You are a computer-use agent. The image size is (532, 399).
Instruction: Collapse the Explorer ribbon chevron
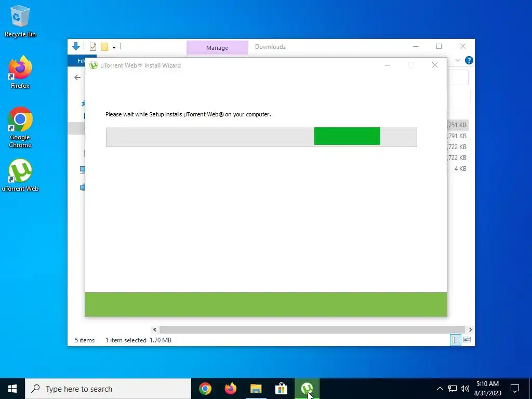(457, 60)
